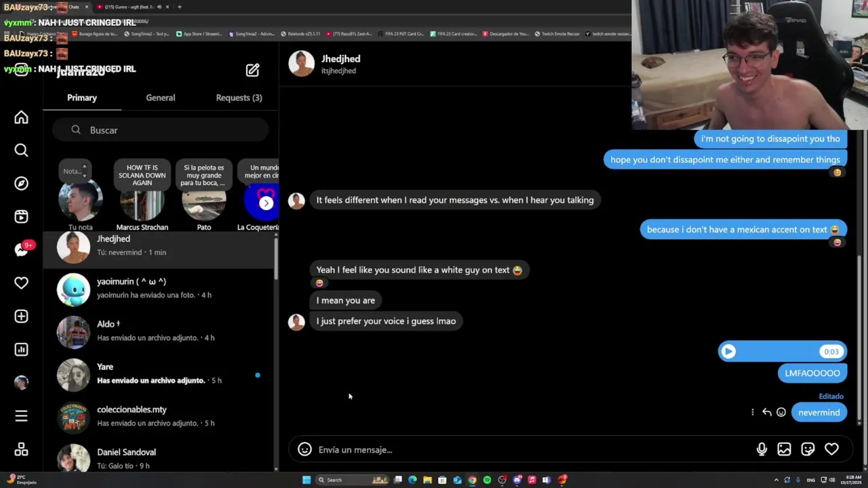Open the coleccionables.mty conversation

pyautogui.click(x=158, y=417)
